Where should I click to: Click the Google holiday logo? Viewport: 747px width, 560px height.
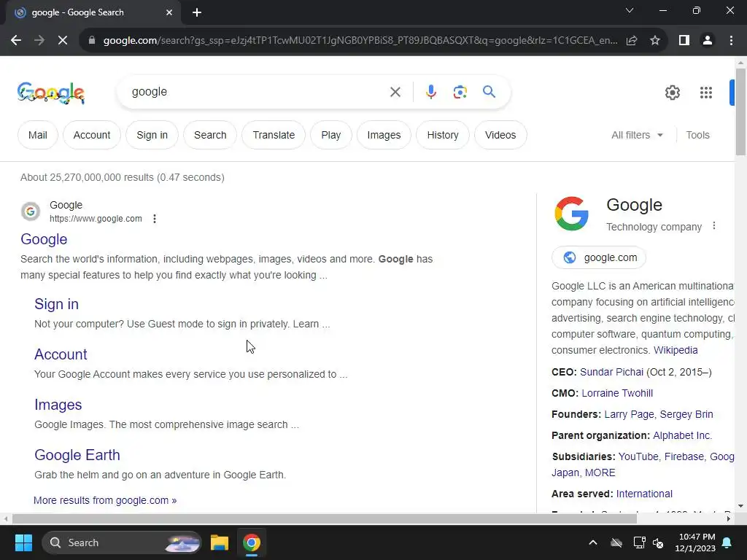(51, 93)
